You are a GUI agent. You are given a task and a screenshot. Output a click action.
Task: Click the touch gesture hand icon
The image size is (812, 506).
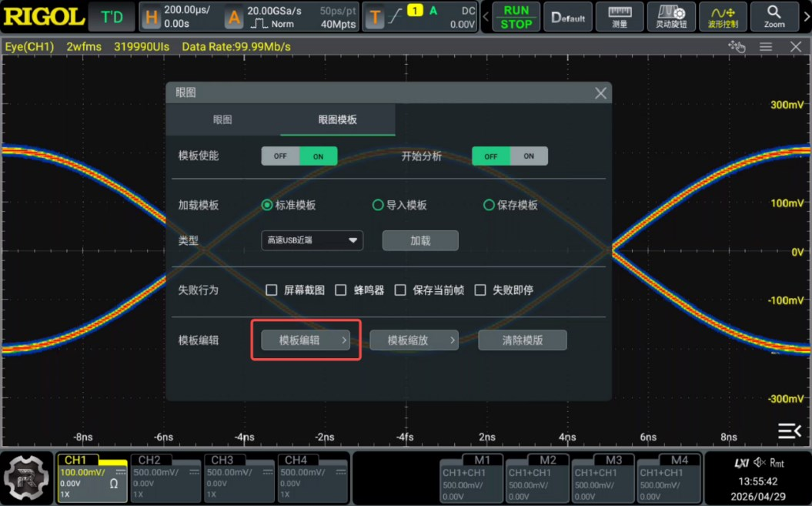pyautogui.click(x=737, y=47)
